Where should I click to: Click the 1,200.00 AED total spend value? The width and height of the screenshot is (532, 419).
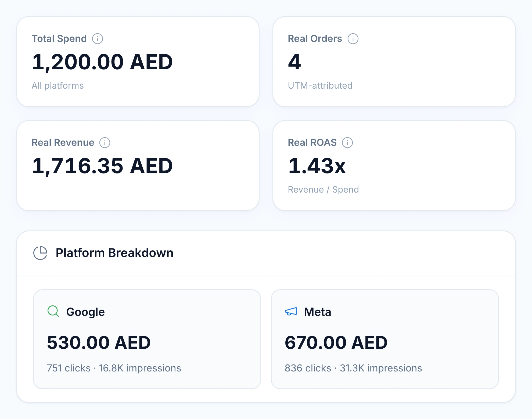pyautogui.click(x=102, y=62)
